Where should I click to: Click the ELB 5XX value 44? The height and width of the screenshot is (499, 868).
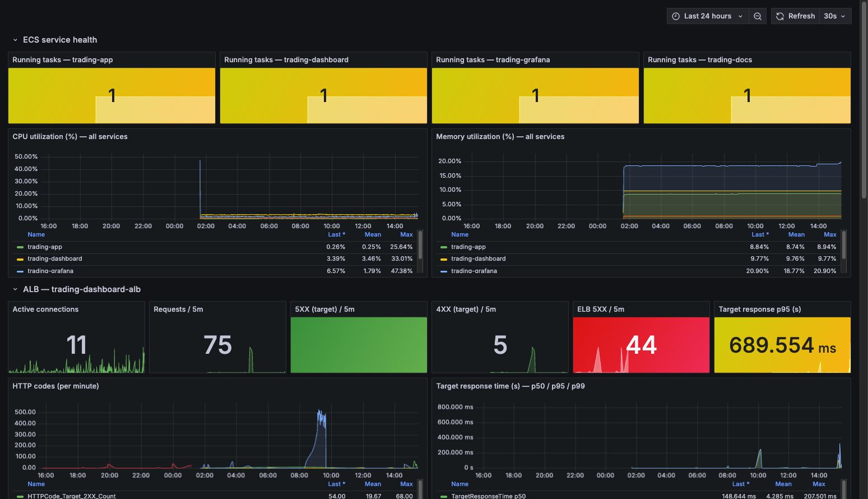point(642,345)
